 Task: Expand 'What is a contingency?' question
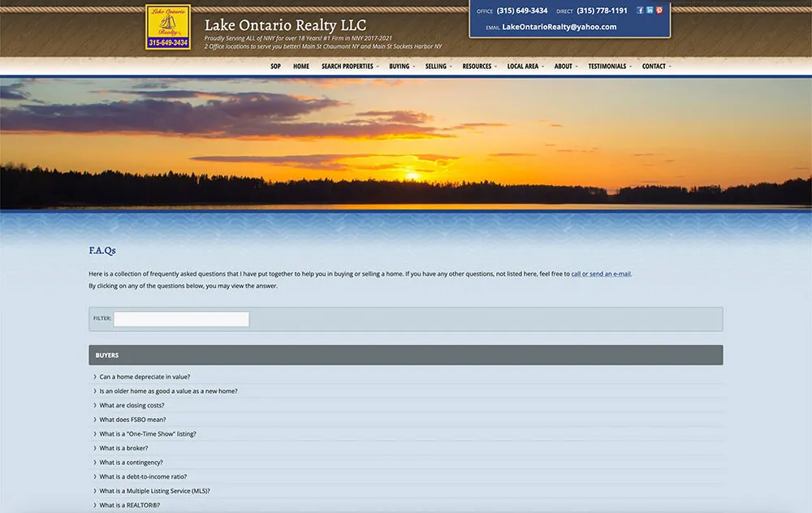click(132, 463)
